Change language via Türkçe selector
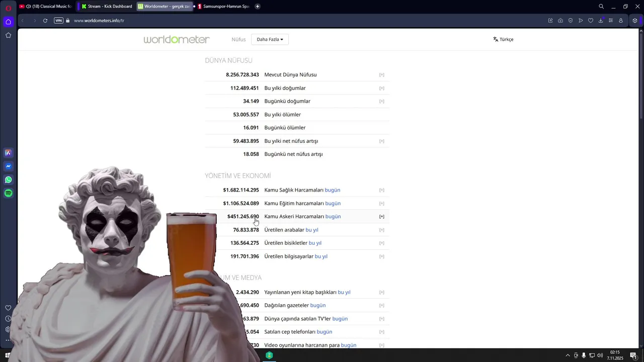 (x=503, y=39)
